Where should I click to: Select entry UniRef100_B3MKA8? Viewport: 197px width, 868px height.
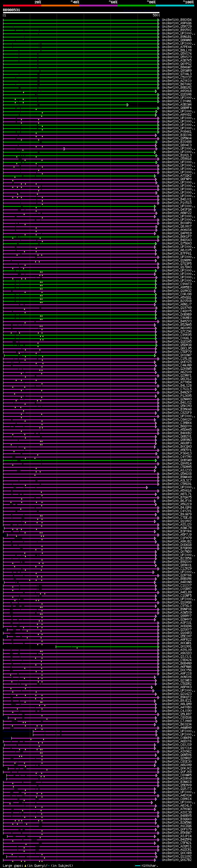177,410
